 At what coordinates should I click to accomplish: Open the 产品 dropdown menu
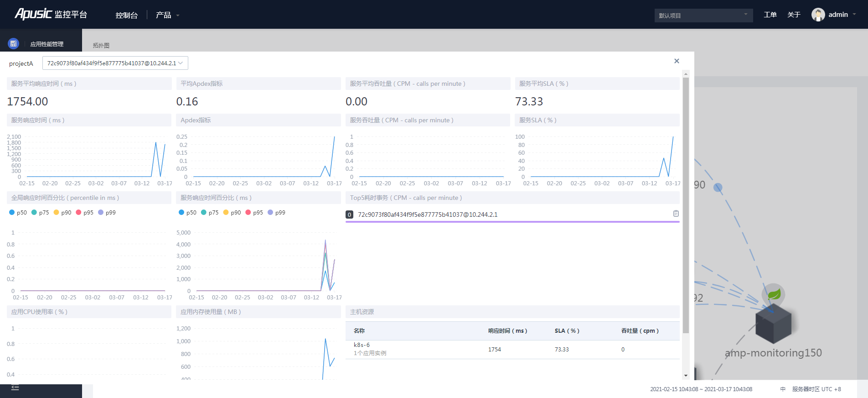167,15
